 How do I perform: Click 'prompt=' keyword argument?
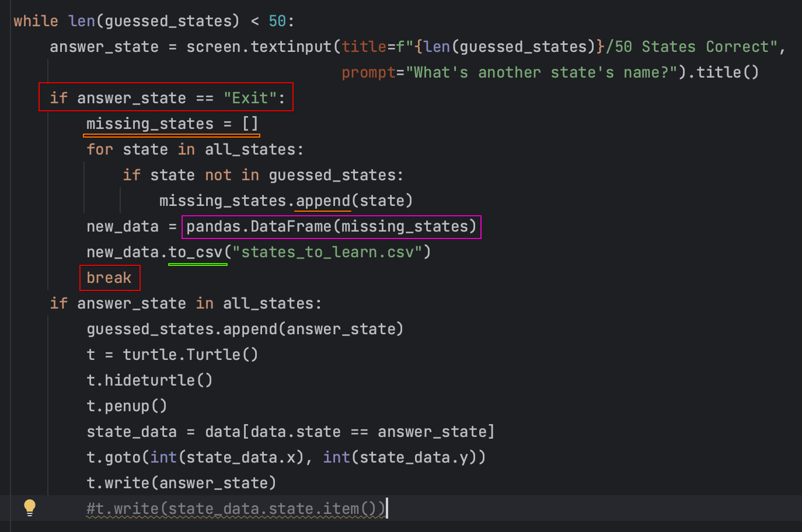(373, 73)
